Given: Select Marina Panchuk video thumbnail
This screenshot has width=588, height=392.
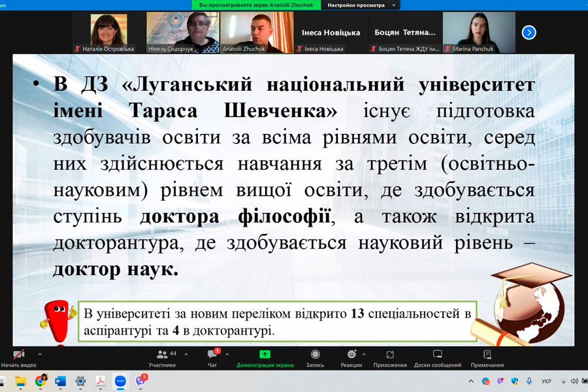Looking at the screenshot, I should coord(478,32).
